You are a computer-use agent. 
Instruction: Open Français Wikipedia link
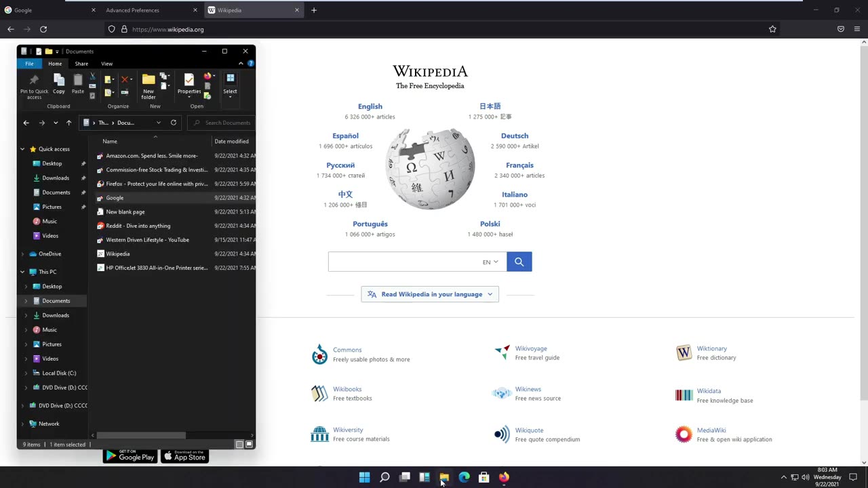[519, 165]
